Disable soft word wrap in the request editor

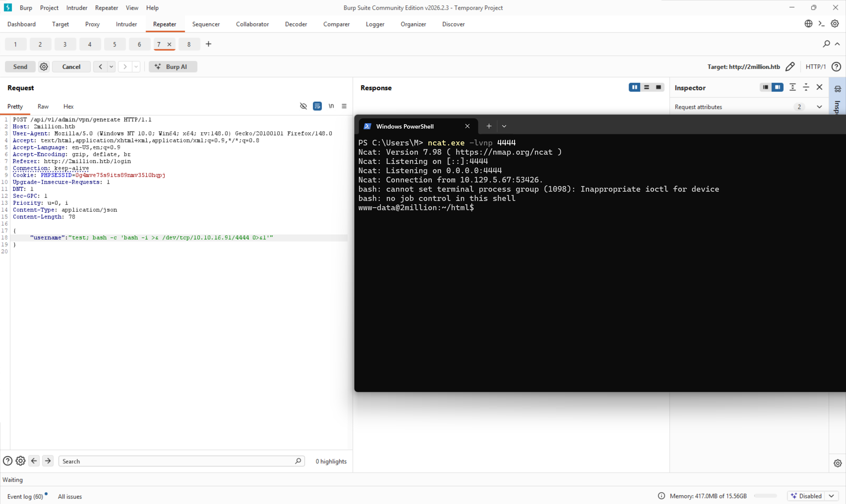click(x=317, y=106)
